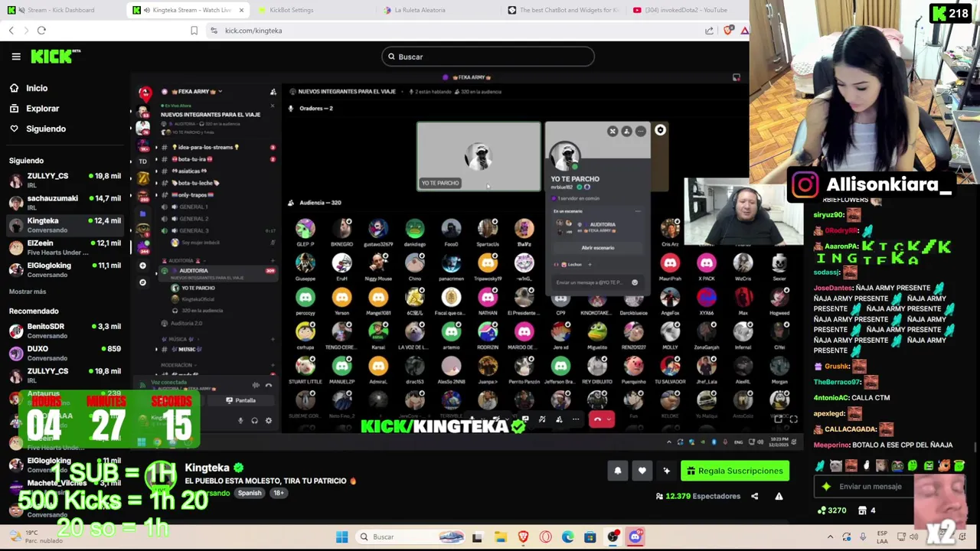Screen dimensions: 980x551
Task: Add a server in Discord
Action: [142, 266]
